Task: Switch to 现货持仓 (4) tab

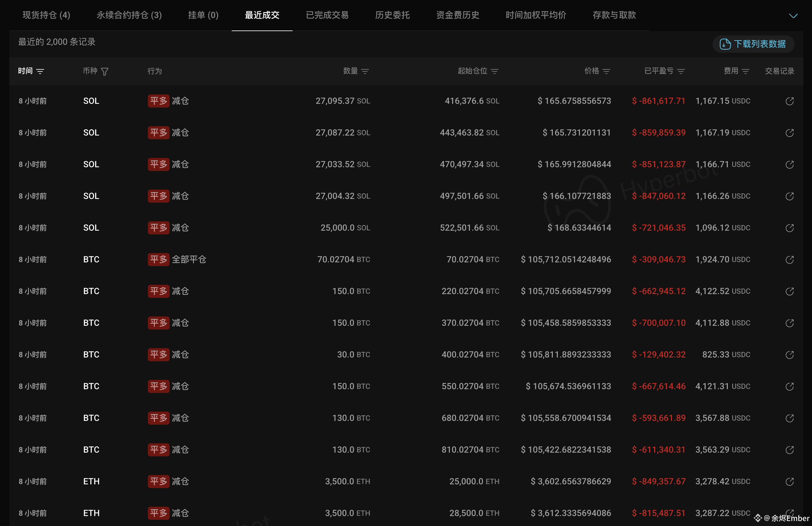Action: pyautogui.click(x=46, y=15)
